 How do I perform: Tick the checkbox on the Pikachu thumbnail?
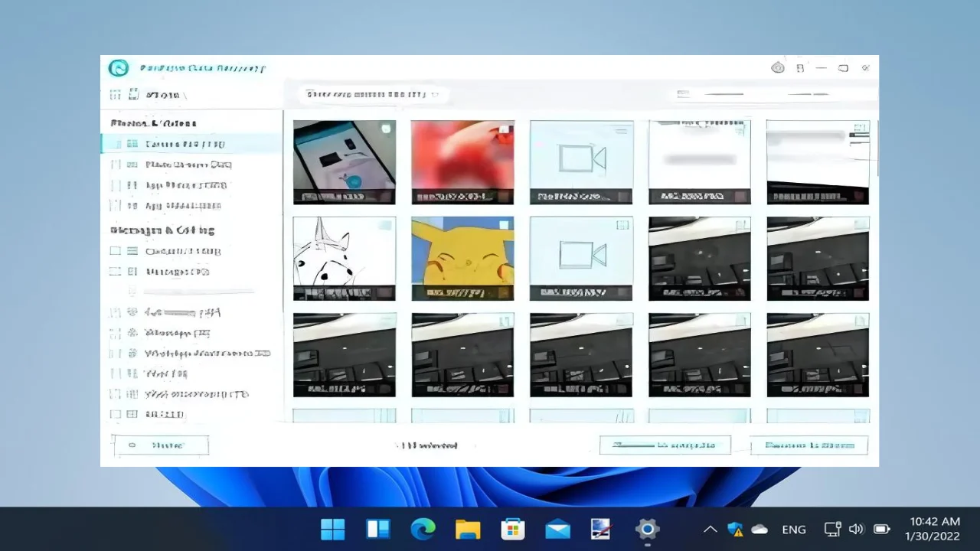(505, 225)
